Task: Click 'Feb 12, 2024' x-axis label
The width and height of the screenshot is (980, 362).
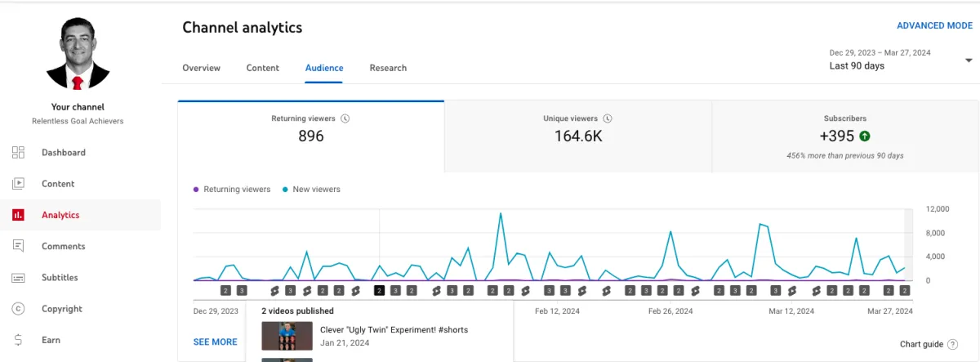Action: pos(557,311)
